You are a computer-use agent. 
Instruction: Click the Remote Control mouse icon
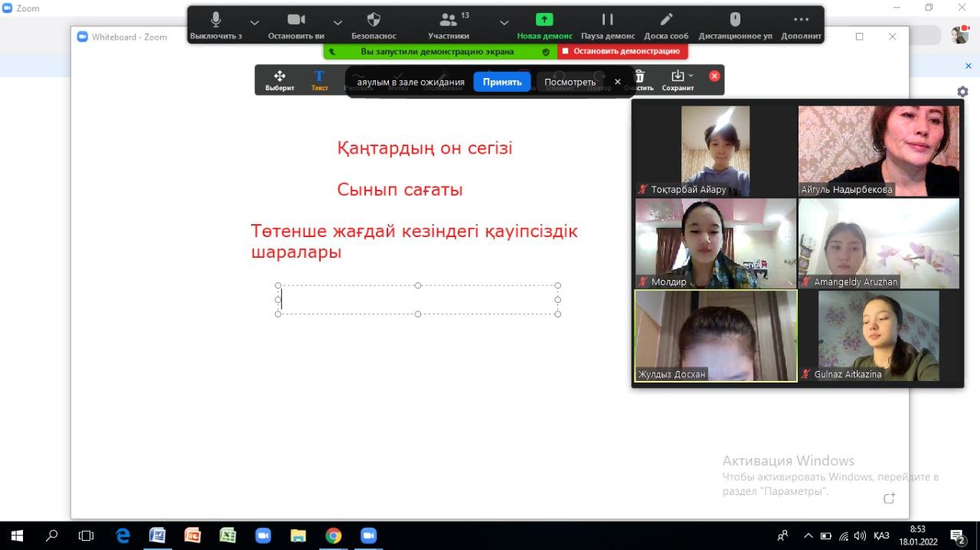tap(735, 21)
